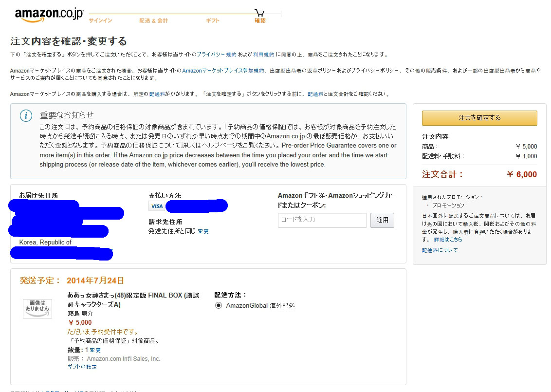Click the product title ああっ女神さまっ(48)限定版
Screen dimensions: 551x392
click(x=133, y=300)
